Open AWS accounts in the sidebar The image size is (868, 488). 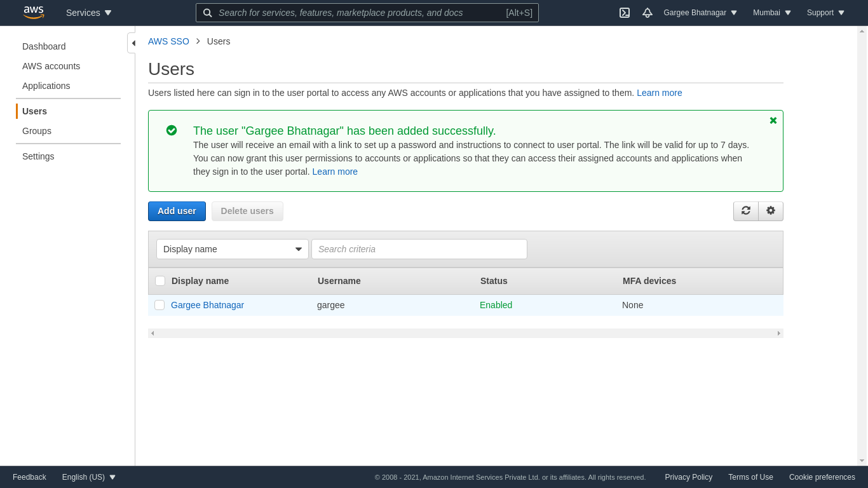pyautogui.click(x=51, y=66)
